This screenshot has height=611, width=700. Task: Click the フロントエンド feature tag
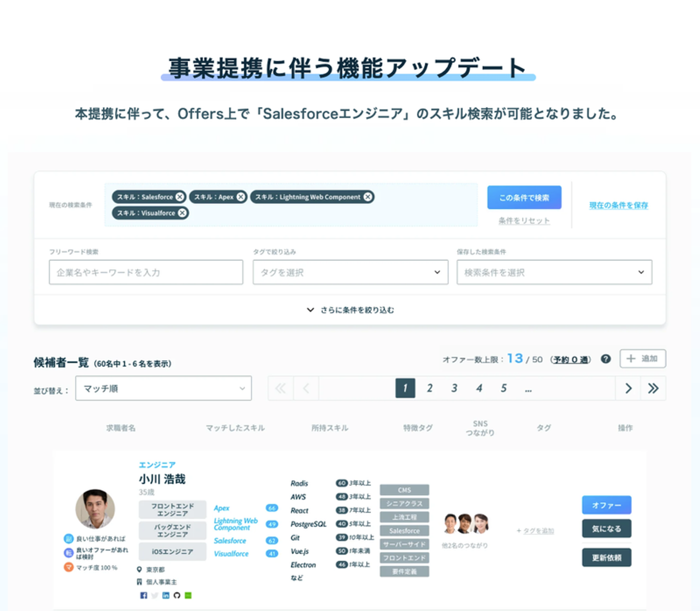coord(404,558)
